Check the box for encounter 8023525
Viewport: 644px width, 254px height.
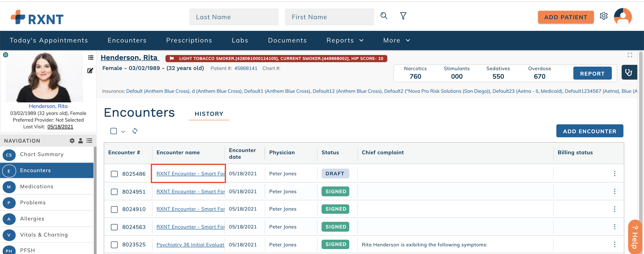click(114, 245)
